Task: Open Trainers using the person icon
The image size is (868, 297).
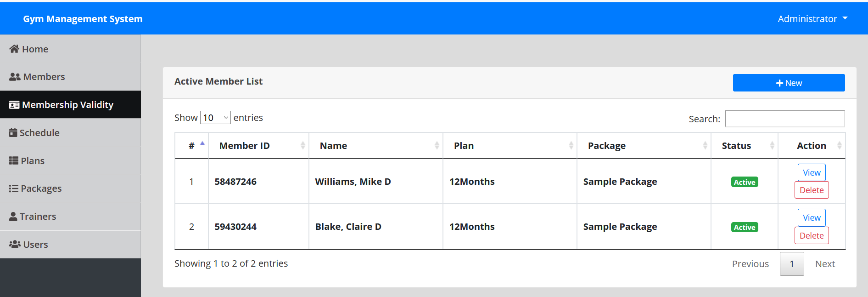Action: tap(13, 216)
